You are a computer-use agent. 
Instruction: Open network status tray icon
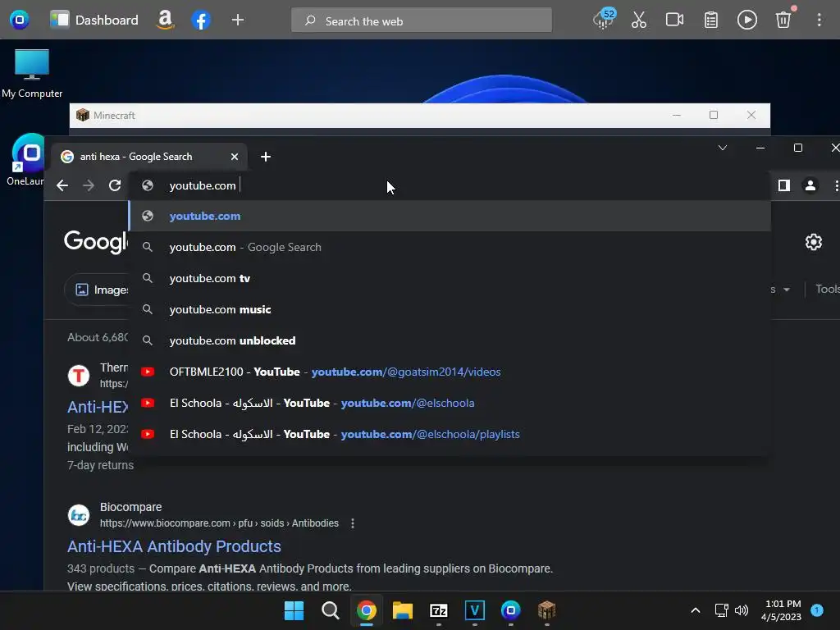click(722, 610)
